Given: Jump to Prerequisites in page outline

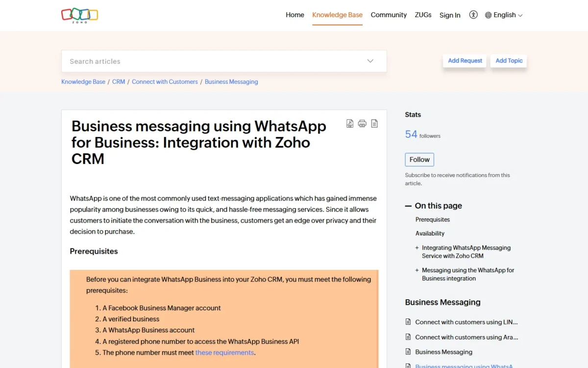Looking at the screenshot, I should point(433,220).
